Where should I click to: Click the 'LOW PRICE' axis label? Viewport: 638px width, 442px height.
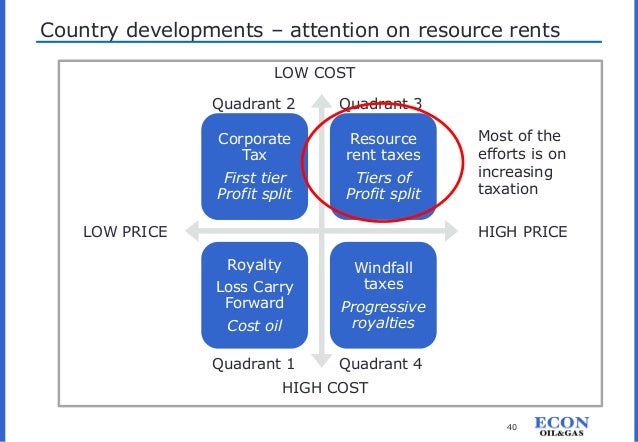pos(125,232)
